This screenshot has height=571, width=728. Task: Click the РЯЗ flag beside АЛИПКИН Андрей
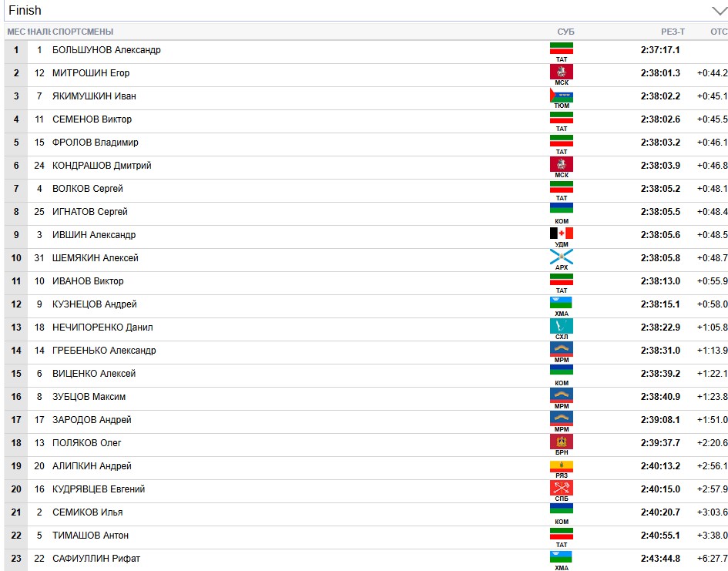click(x=561, y=465)
